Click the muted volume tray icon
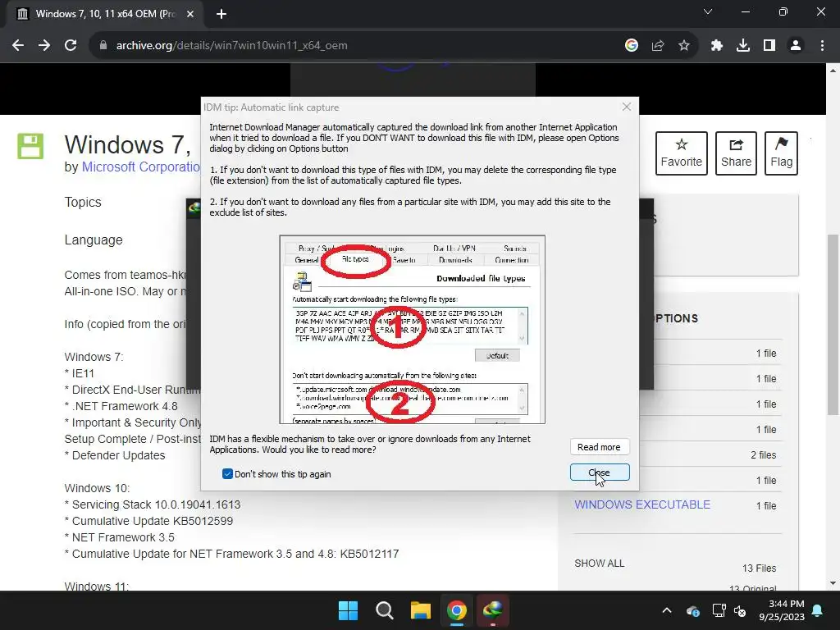The height and width of the screenshot is (630, 840). [x=741, y=610]
